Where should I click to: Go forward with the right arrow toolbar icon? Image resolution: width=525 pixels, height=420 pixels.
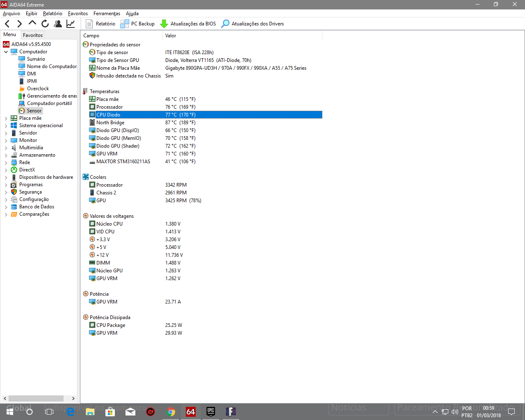19,24
